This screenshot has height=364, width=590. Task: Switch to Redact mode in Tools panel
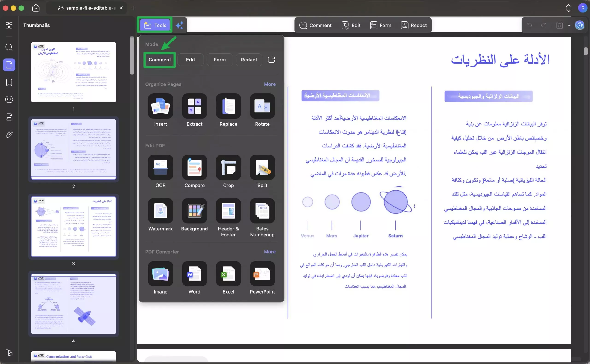point(249,60)
